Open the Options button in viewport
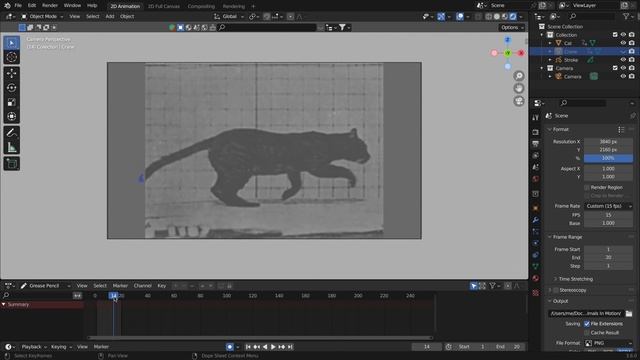 [512, 27]
